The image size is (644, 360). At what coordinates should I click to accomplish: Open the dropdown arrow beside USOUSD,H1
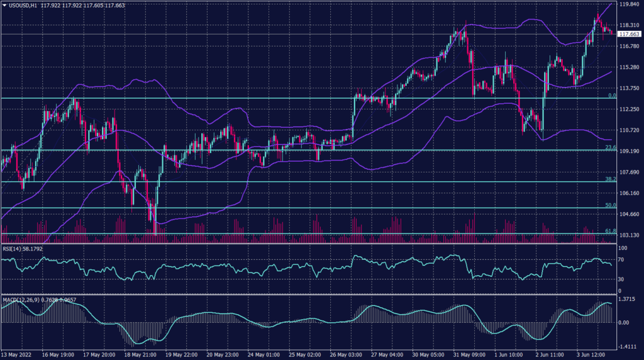(4, 6)
